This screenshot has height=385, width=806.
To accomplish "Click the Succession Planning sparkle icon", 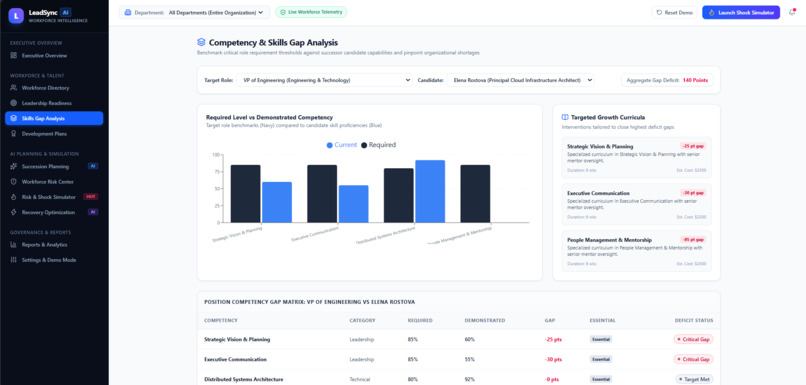I will coord(13,167).
